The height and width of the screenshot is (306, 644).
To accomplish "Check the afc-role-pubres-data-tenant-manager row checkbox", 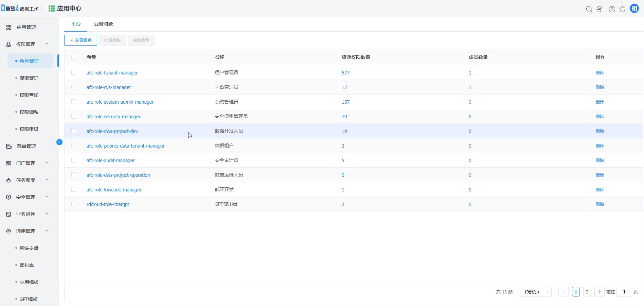I will tap(74, 146).
